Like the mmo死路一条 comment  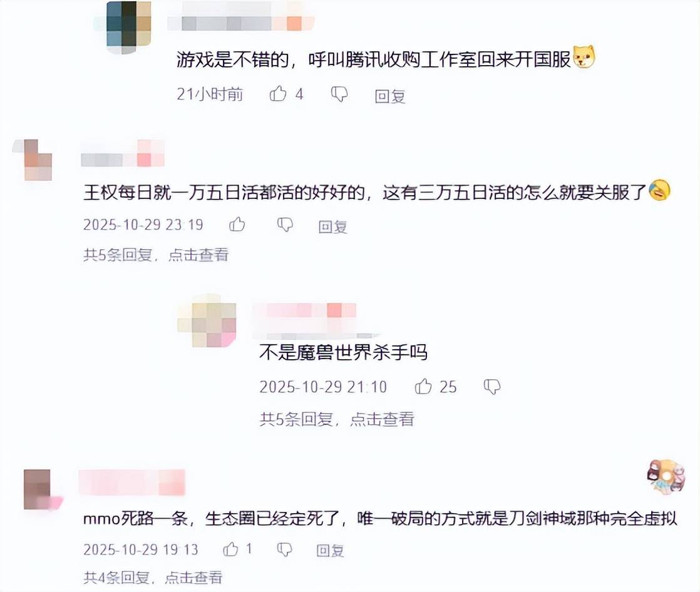(231, 549)
